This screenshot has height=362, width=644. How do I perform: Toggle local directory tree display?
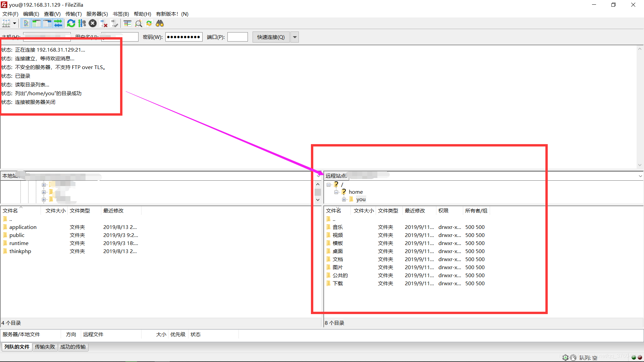[x=36, y=23]
